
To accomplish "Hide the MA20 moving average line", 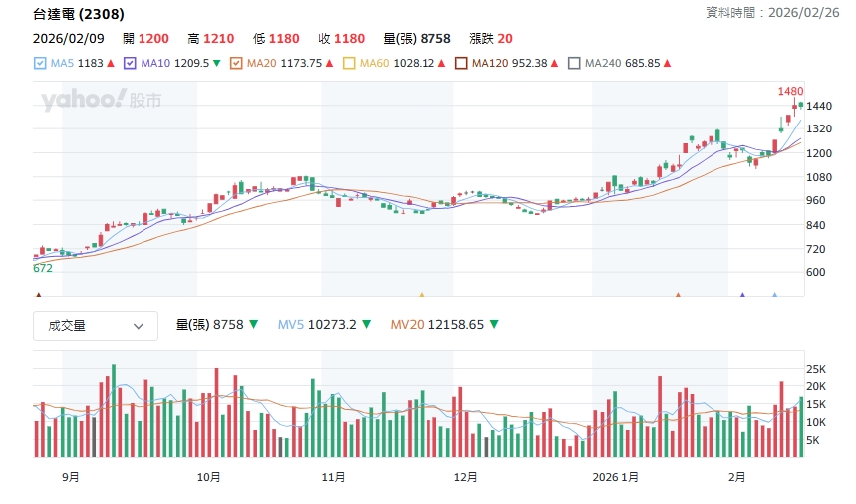I will [237, 63].
